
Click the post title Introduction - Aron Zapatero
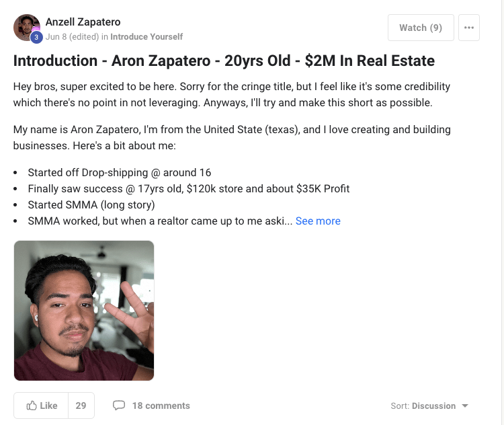[x=224, y=61]
